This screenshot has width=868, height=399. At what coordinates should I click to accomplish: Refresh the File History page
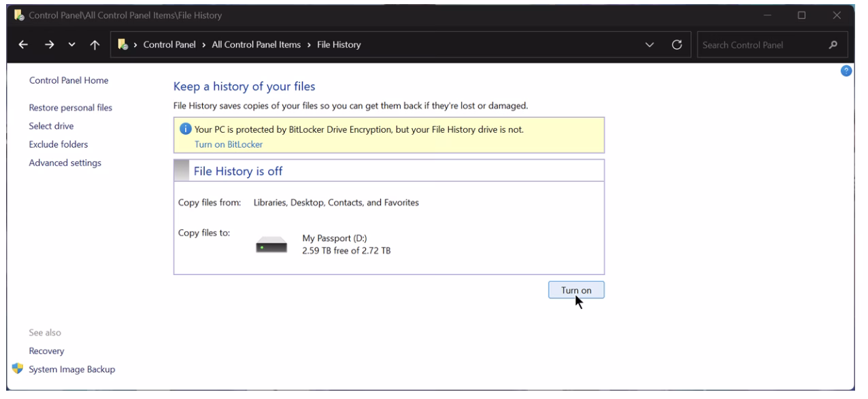[x=676, y=46]
